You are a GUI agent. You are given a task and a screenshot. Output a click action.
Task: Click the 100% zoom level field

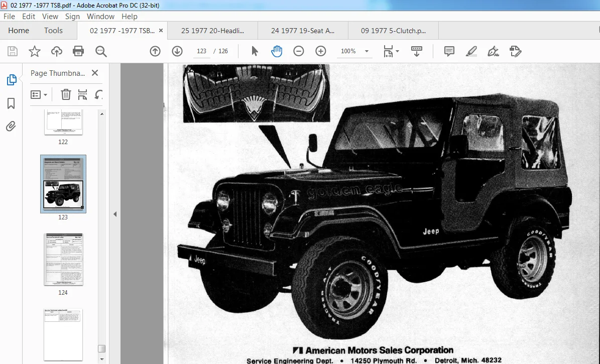348,51
